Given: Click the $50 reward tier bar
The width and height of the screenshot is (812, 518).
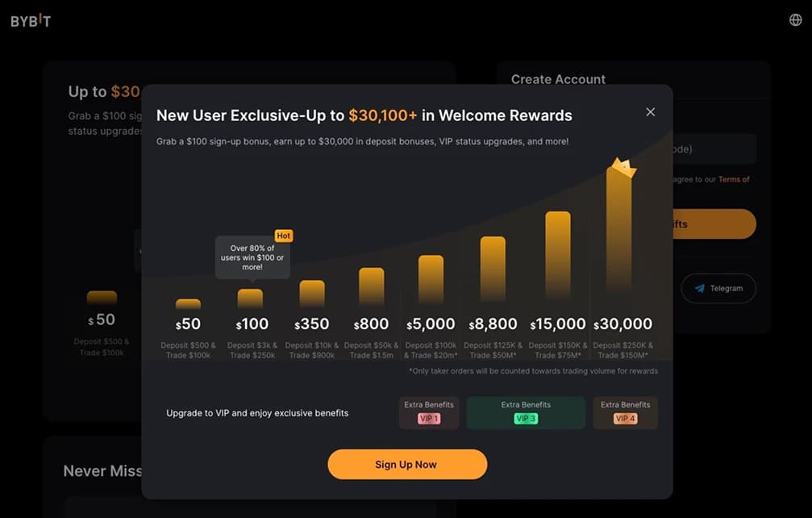Looking at the screenshot, I should (x=188, y=304).
